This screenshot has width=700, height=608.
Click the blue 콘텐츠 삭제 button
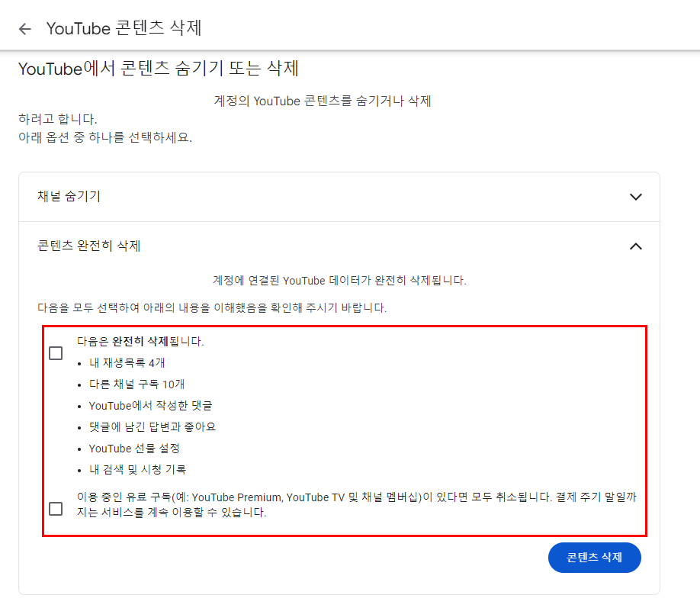[x=594, y=557]
